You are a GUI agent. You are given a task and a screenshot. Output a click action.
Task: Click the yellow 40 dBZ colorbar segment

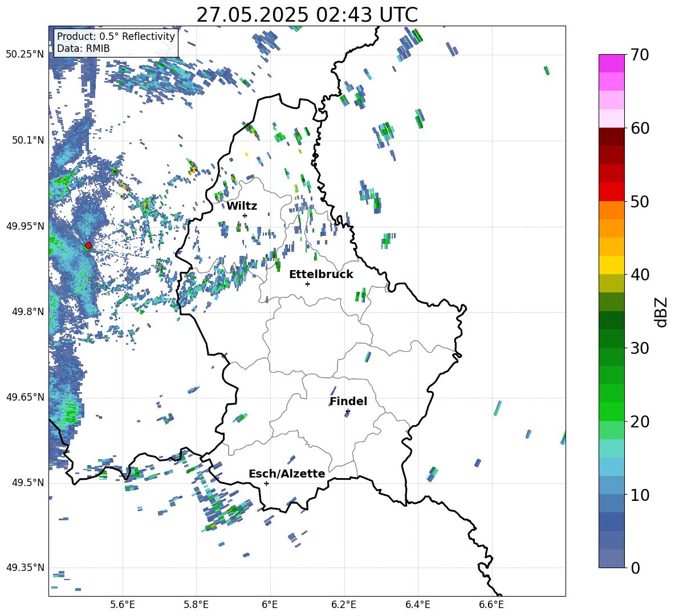tap(611, 265)
